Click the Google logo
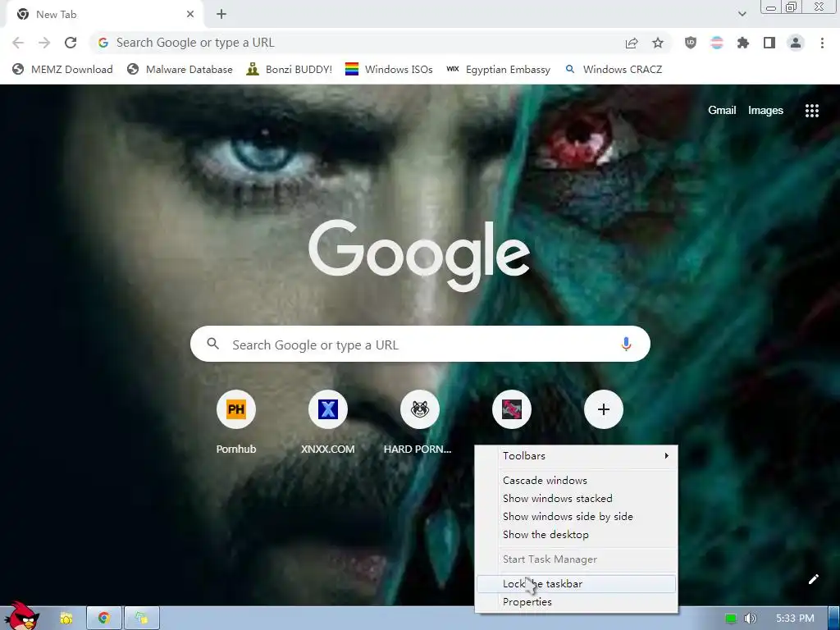840x630 pixels. click(419, 256)
